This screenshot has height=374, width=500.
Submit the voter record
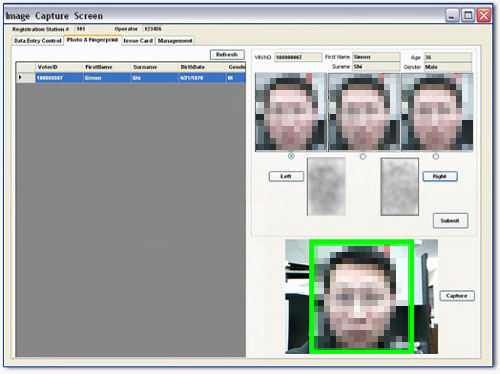tap(450, 221)
